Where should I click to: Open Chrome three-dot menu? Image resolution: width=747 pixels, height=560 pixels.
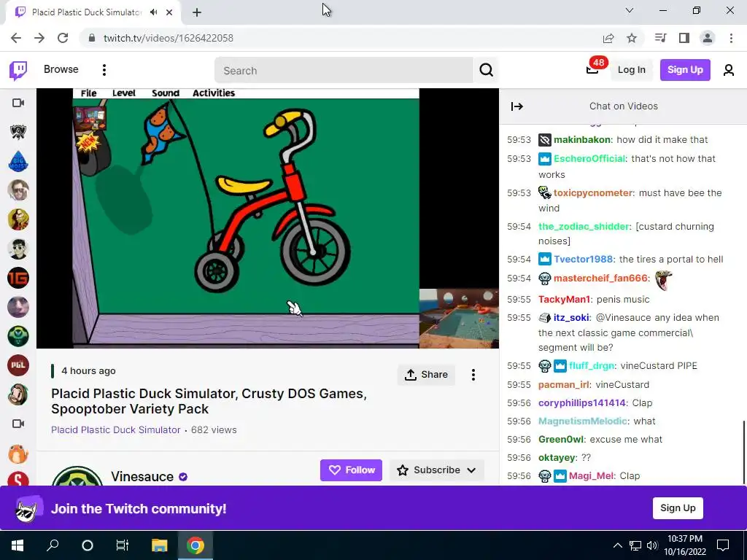[x=731, y=38]
